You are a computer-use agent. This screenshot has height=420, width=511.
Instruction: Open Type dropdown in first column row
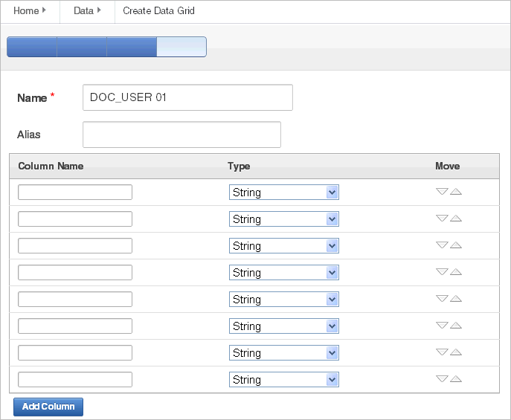coord(284,192)
